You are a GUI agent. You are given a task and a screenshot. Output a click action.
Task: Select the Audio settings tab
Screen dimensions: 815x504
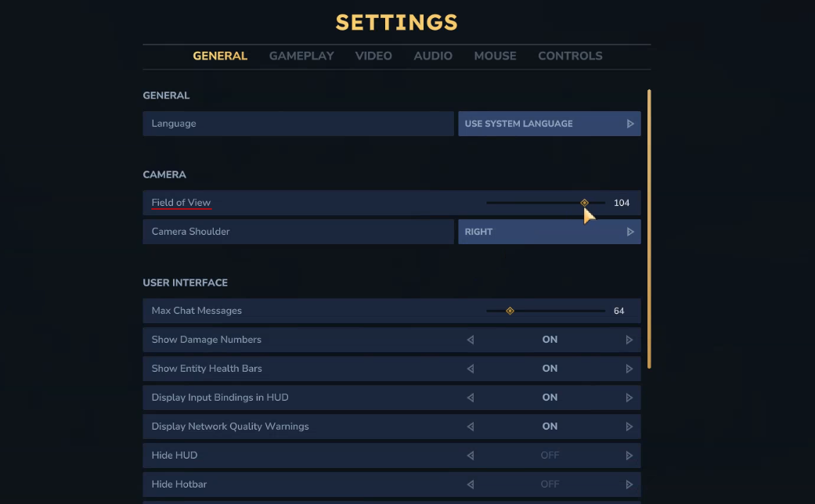(x=433, y=56)
